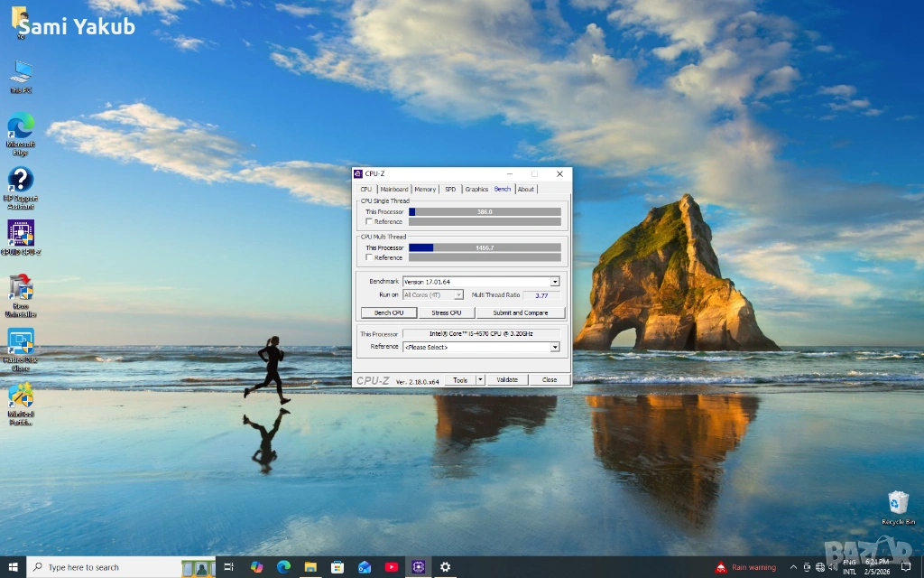Expand the Tools dropdown arrow
924x578 pixels.
[x=480, y=380]
